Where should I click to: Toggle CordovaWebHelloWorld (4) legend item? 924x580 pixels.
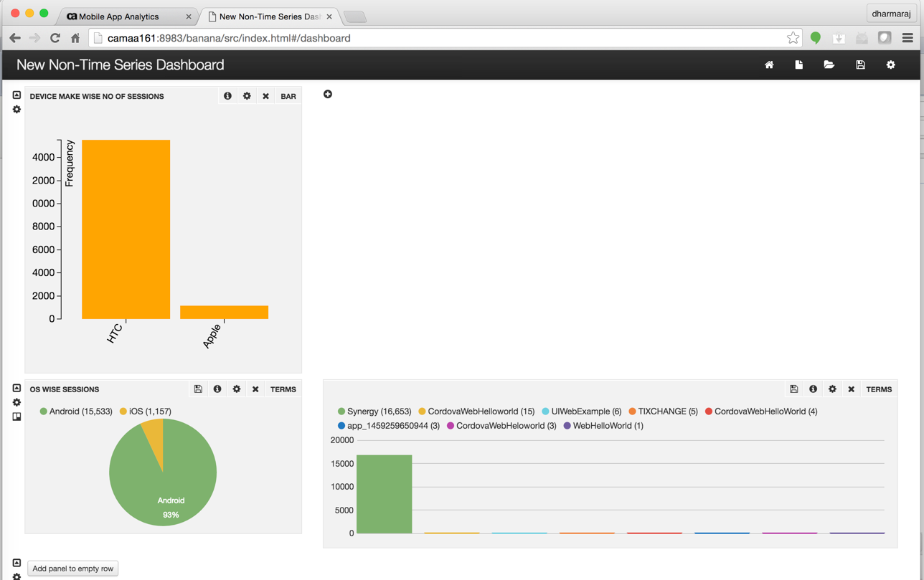pyautogui.click(x=761, y=412)
